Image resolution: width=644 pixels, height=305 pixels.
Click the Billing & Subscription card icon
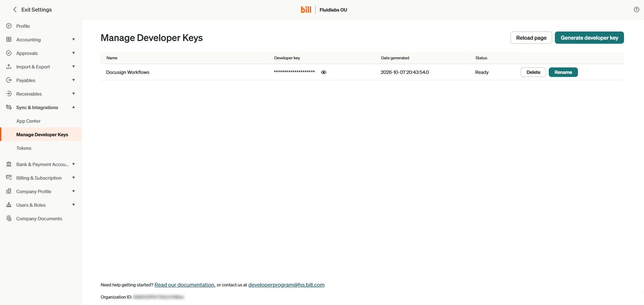click(x=9, y=178)
